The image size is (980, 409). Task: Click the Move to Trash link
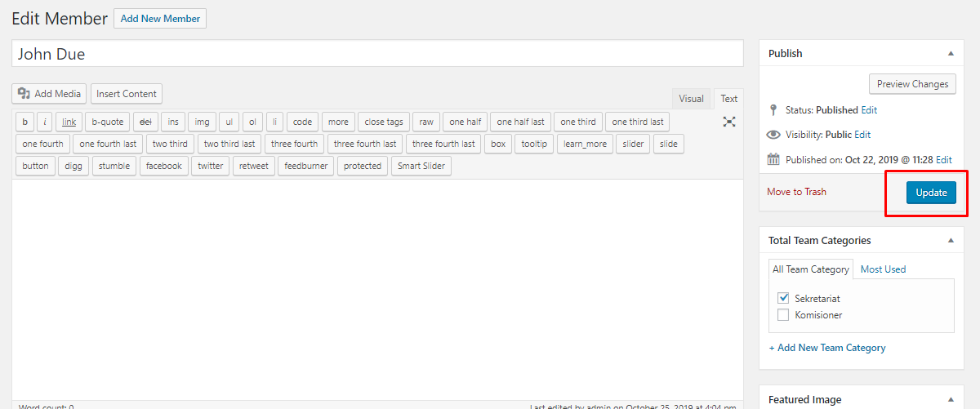pyautogui.click(x=796, y=192)
